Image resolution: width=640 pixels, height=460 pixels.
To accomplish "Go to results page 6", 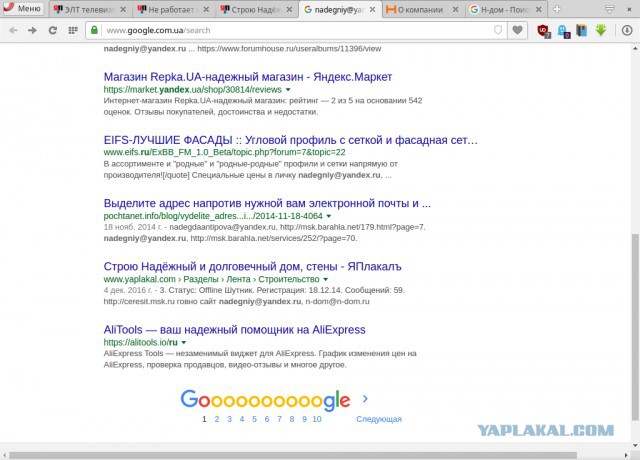I will [x=267, y=419].
